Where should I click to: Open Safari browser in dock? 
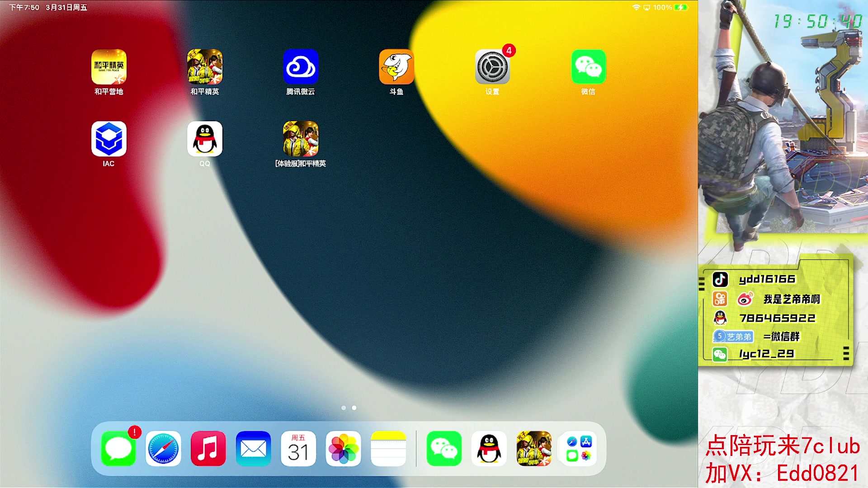pyautogui.click(x=163, y=449)
